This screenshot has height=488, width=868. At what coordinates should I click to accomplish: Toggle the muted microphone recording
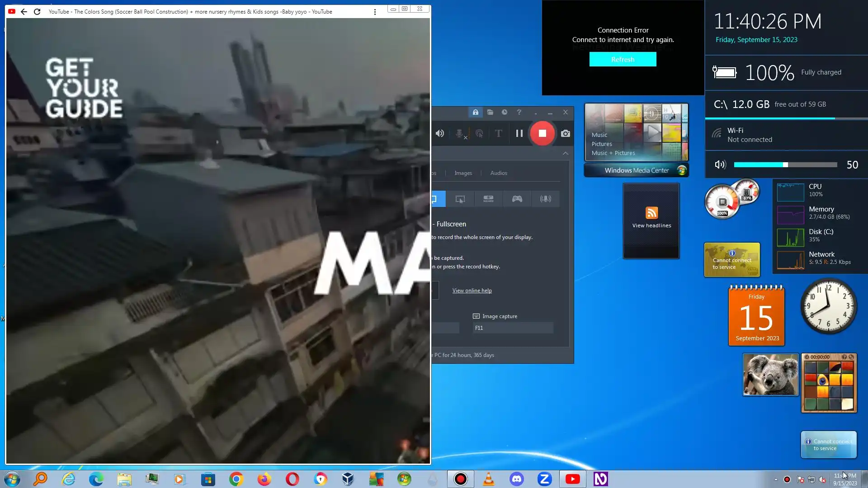tap(460, 133)
